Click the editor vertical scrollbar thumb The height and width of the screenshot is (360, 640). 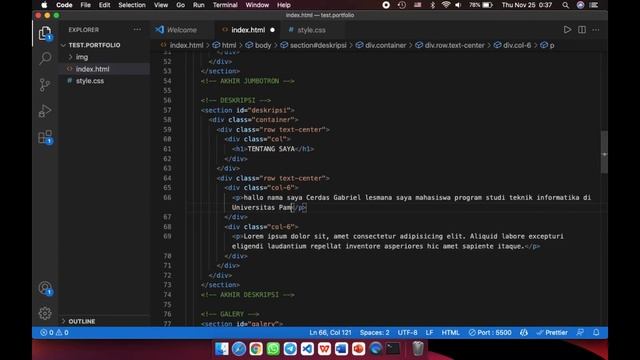tap(604, 152)
